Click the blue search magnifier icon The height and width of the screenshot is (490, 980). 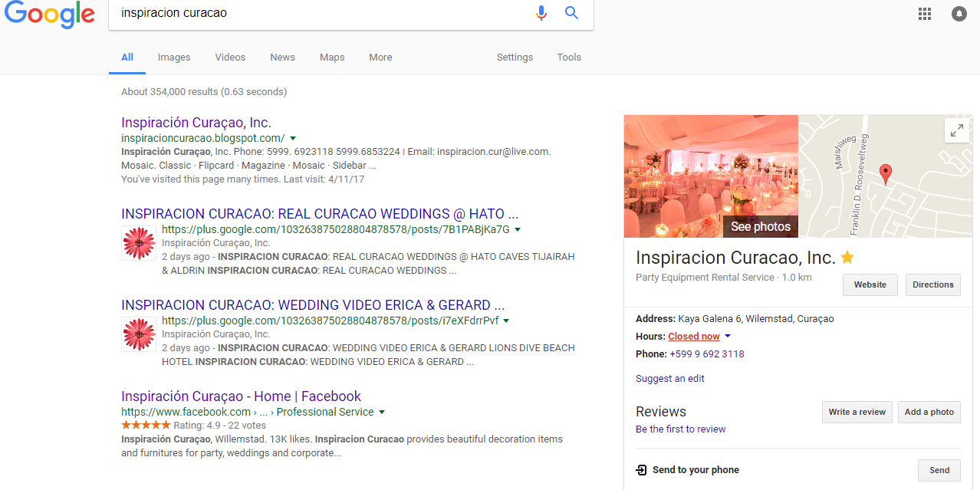pos(571,13)
